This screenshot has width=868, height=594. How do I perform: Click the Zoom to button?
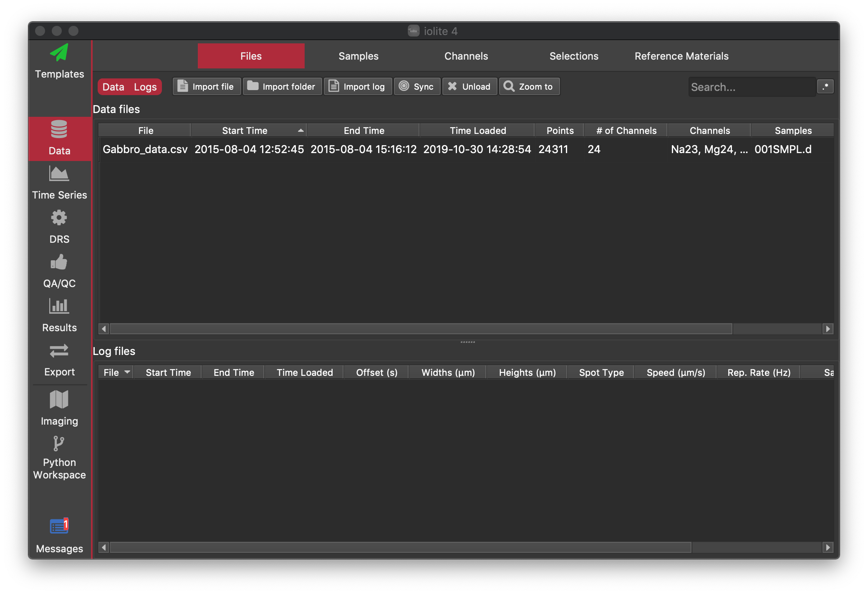click(528, 86)
